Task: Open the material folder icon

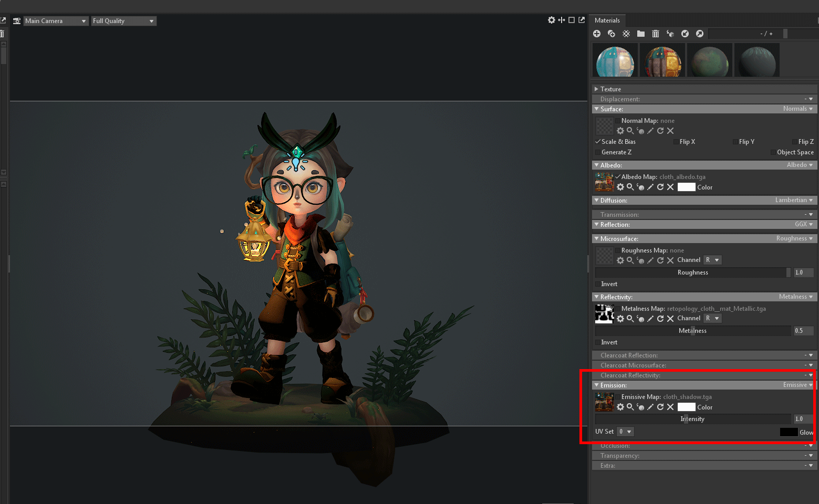Action: tap(641, 34)
